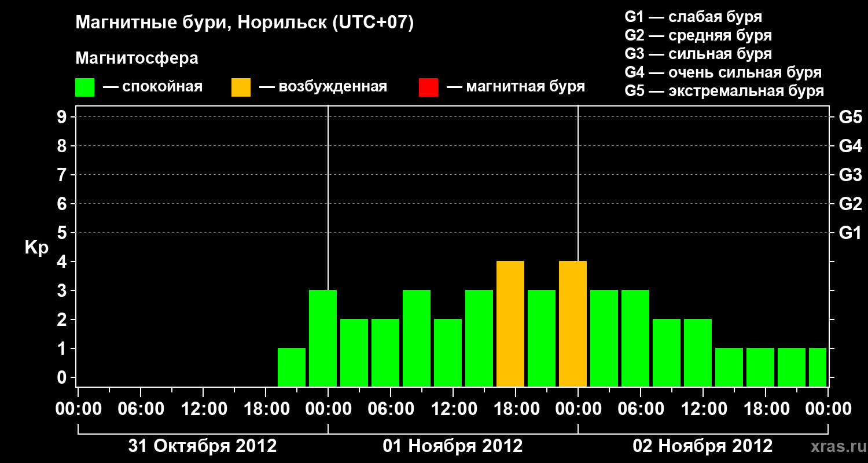Click the 06:00 tick label above 02 Ноября

[641, 409]
